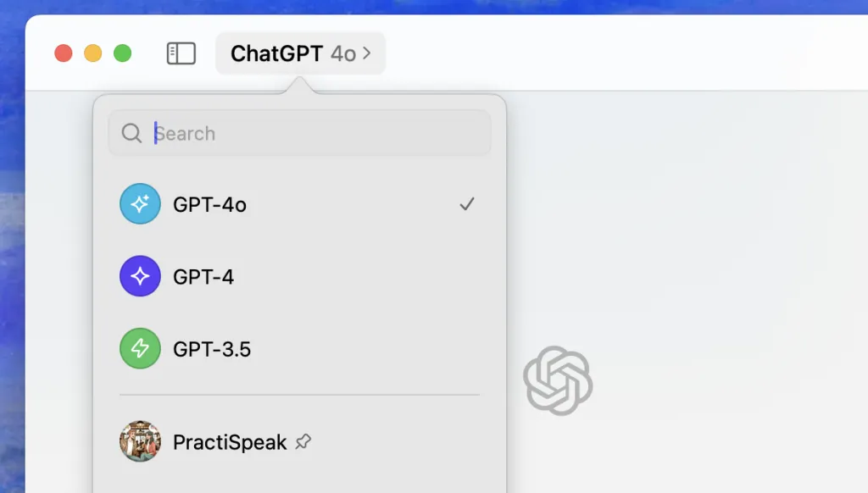Image resolution: width=868 pixels, height=493 pixels.
Task: Click the pin icon beside PractiSpeak
Action: click(x=303, y=441)
